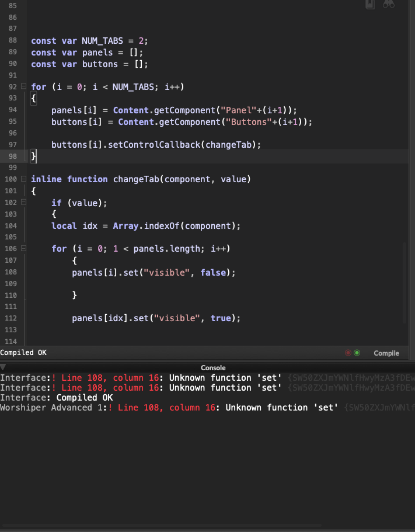Image resolution: width=415 pixels, height=532 pixels.
Task: Click the green status indicator beside Compile
Action: [357, 353]
